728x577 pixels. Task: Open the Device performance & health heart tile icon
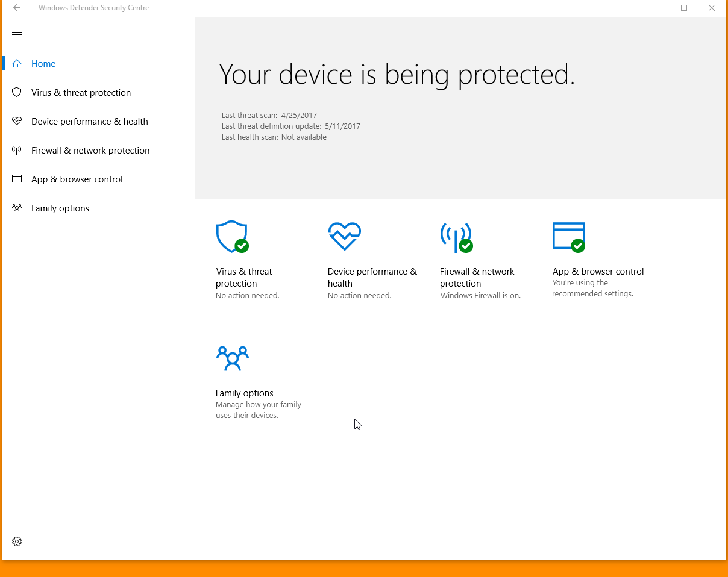tap(344, 237)
